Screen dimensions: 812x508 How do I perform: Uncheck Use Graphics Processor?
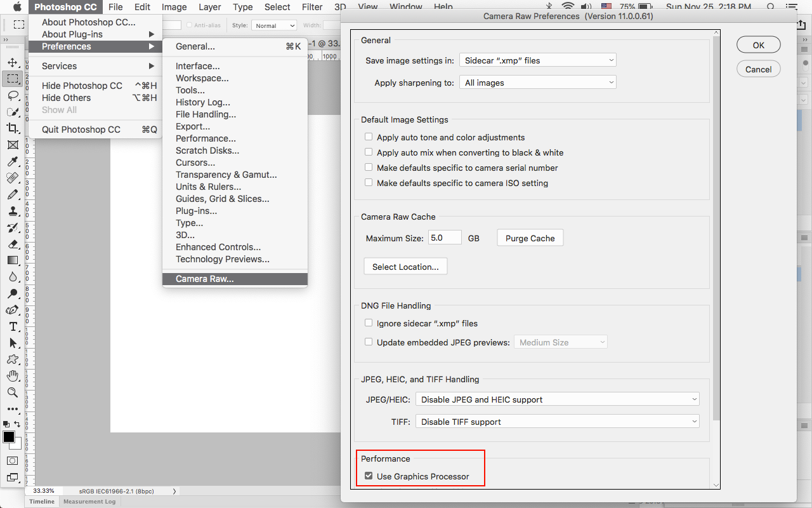tap(369, 476)
